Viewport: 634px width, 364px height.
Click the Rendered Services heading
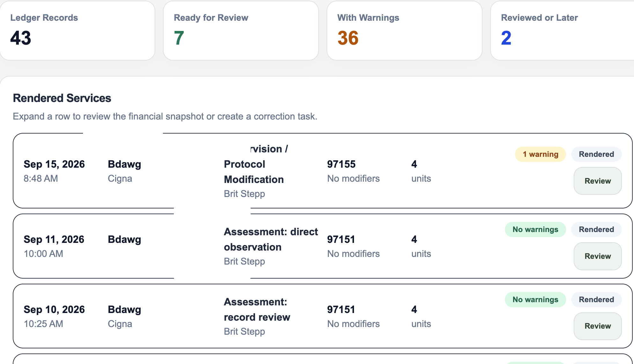[62, 98]
